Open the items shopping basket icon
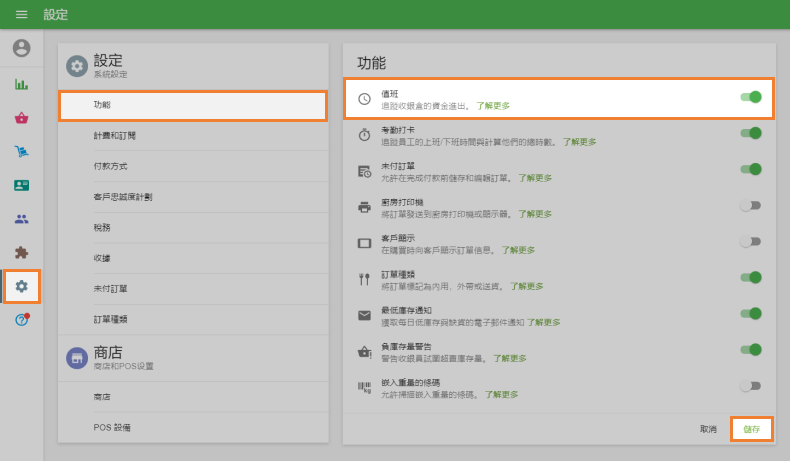Image resolution: width=790 pixels, height=461 pixels. [x=21, y=118]
